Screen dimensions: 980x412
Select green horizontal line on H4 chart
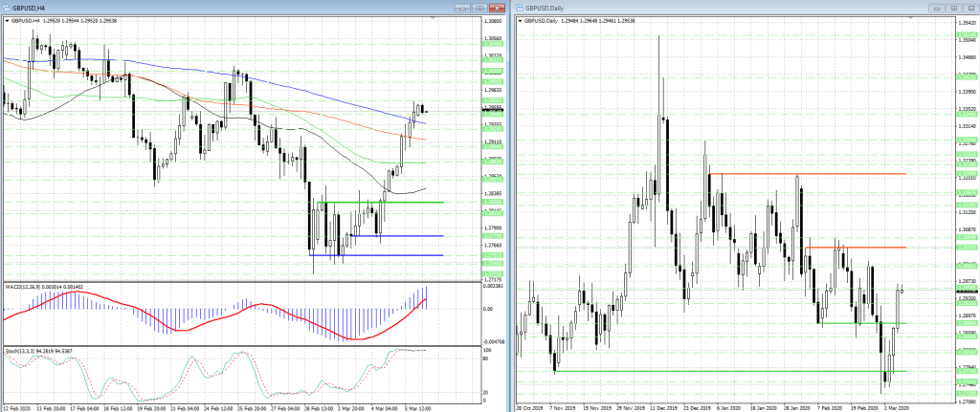(383, 203)
